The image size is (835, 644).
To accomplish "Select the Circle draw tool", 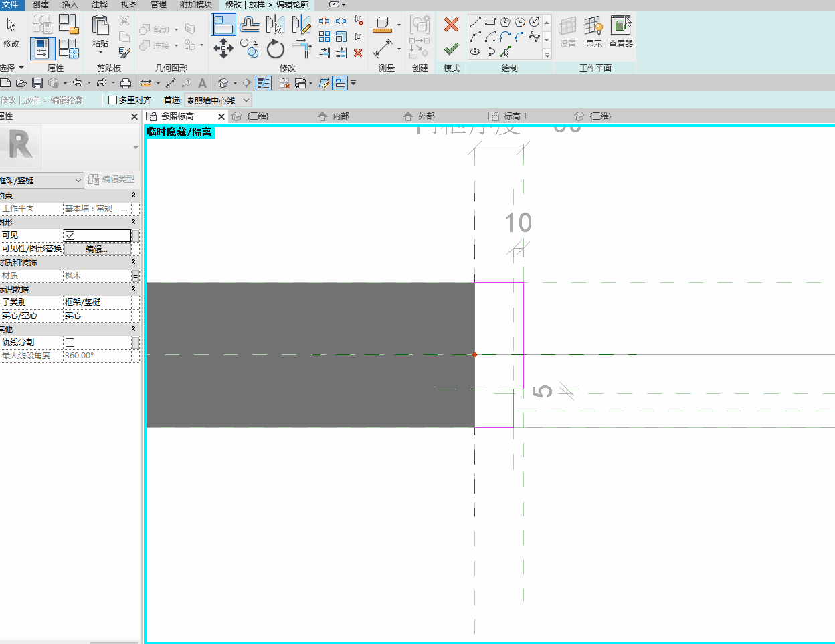I will tap(535, 21).
